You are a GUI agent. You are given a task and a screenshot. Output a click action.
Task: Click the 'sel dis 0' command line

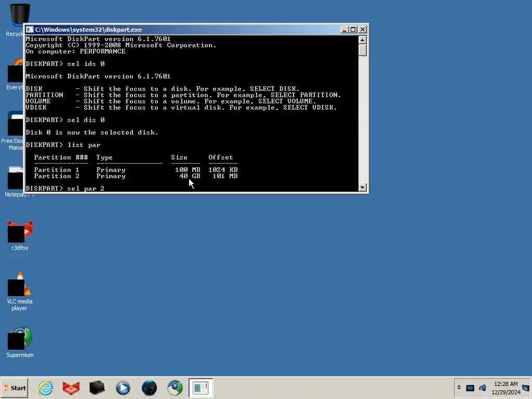[65, 120]
